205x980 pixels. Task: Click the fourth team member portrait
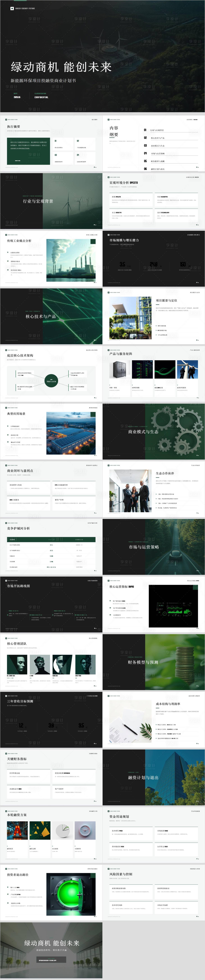[85, 665]
